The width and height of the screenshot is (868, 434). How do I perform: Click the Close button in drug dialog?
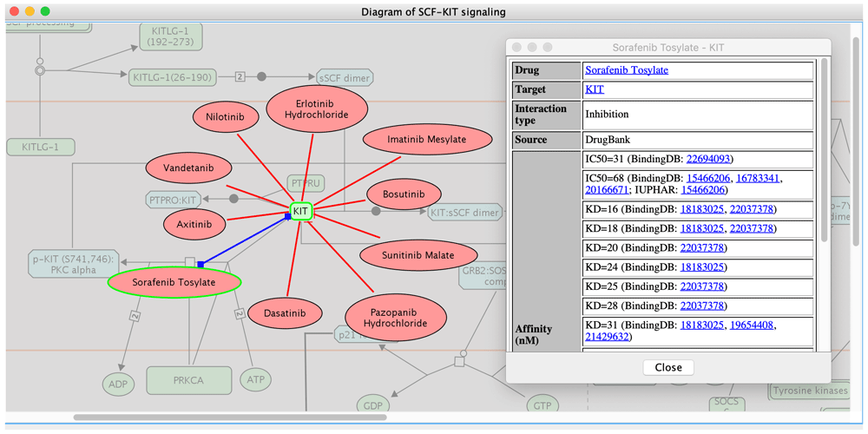pos(668,367)
